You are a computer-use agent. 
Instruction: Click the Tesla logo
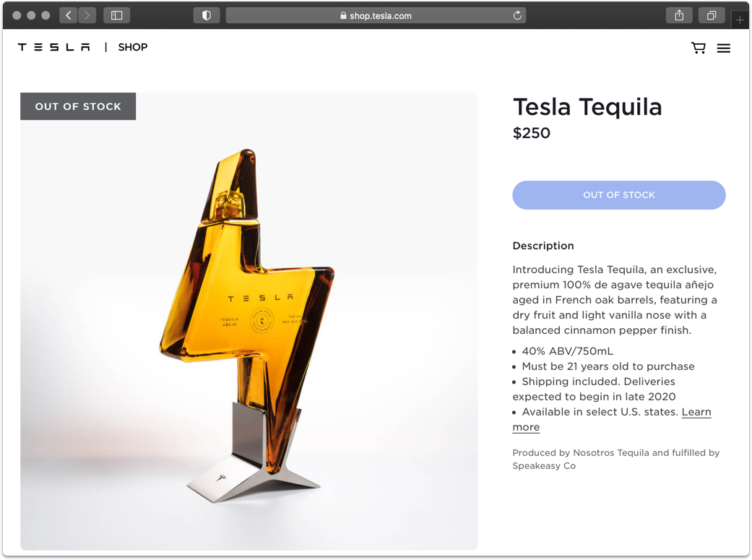[x=54, y=48]
